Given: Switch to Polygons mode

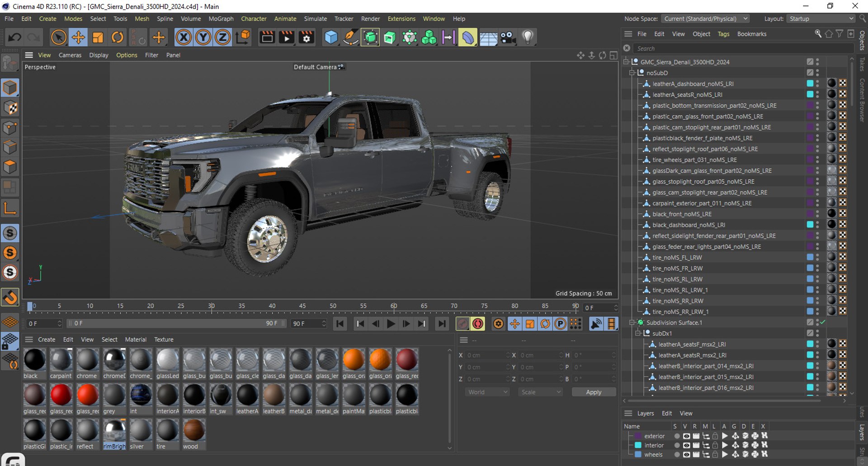Looking at the screenshot, I should [x=10, y=167].
